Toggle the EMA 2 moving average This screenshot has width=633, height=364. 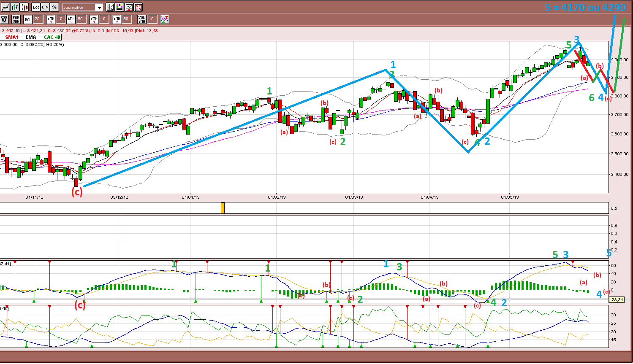pos(71,19)
